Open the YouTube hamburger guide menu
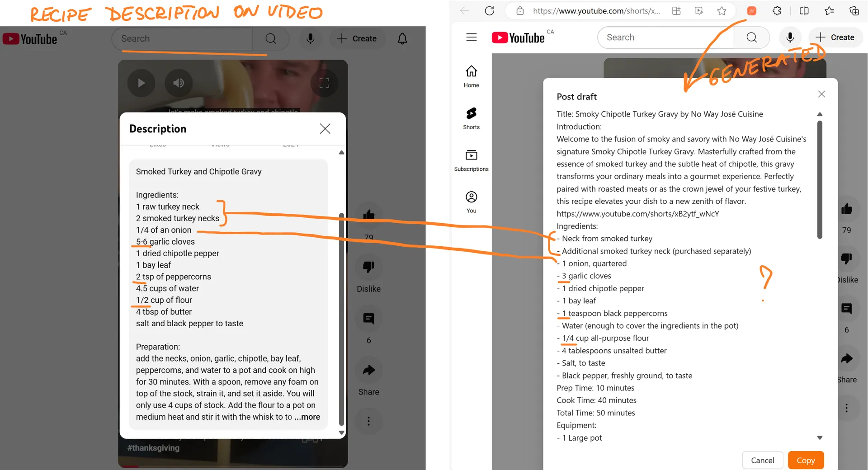Screen dimensions: 868x470 click(x=472, y=37)
